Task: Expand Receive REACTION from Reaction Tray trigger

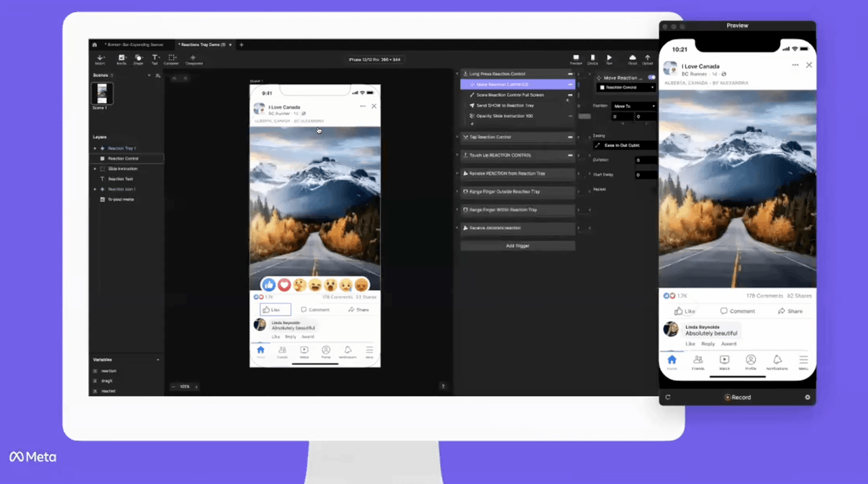Action: click(x=457, y=173)
